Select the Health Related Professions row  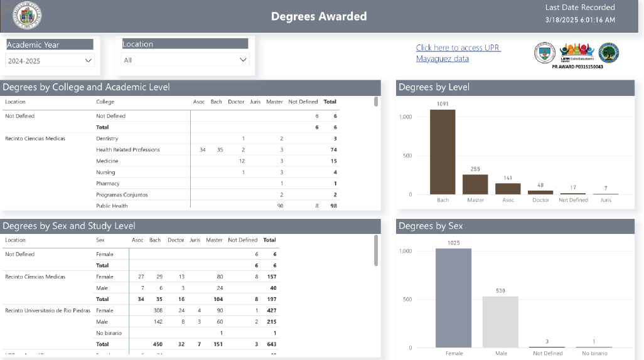127,150
